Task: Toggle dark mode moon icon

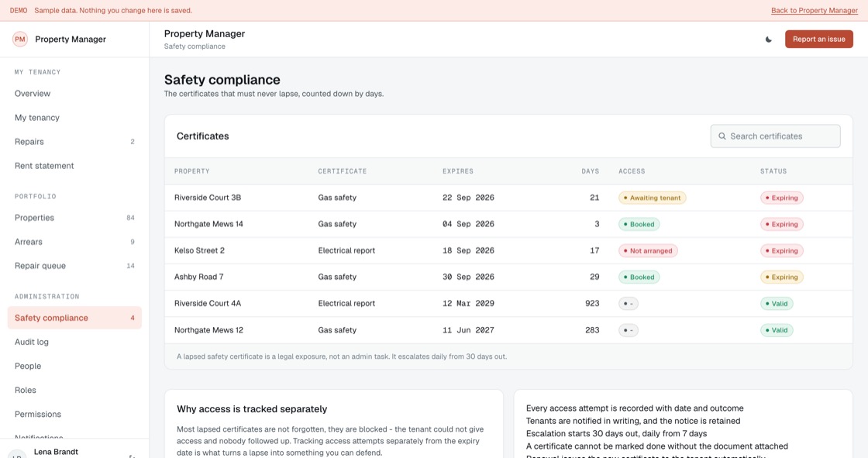Action: [x=768, y=40]
